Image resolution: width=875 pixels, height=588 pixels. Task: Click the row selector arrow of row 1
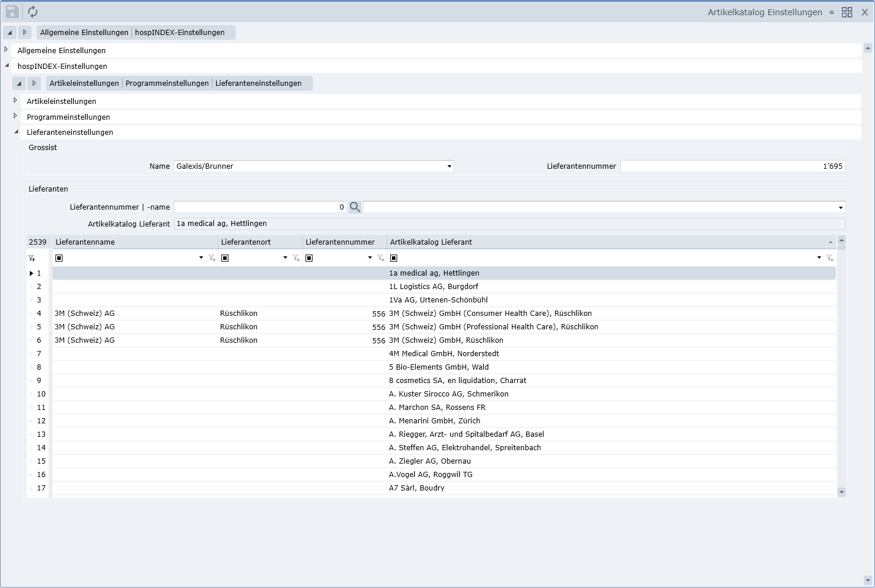click(32, 273)
